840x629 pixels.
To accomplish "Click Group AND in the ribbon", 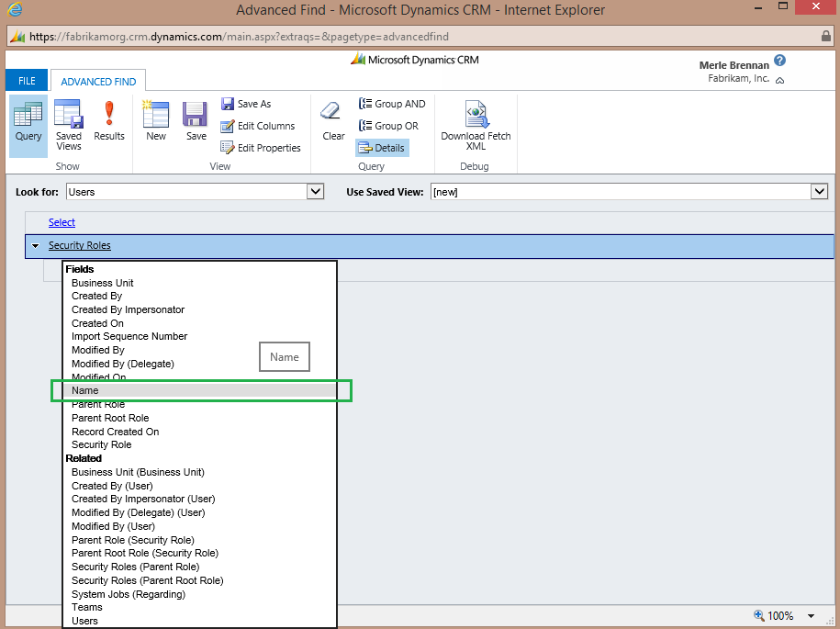I will (x=392, y=104).
